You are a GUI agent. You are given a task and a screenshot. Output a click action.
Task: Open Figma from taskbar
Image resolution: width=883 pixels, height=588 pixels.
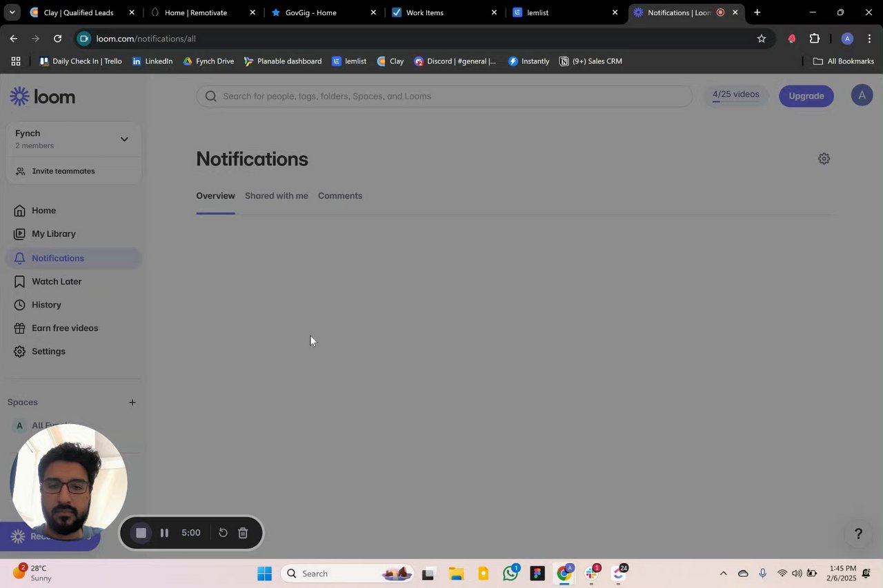point(537,574)
